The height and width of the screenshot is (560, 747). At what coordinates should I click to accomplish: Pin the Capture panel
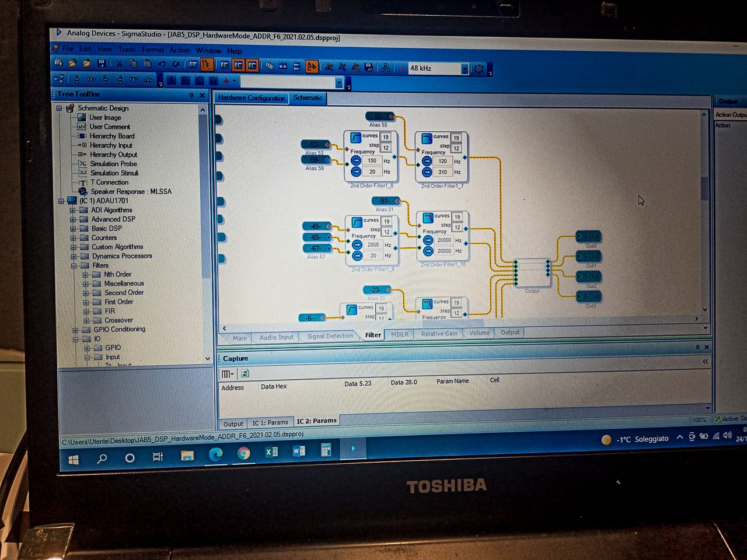(697, 347)
